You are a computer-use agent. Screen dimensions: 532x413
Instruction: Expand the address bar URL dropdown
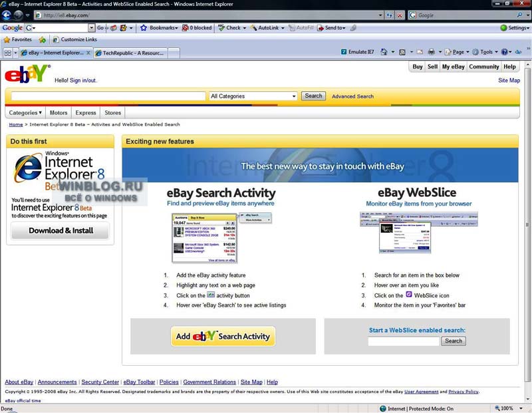click(380, 15)
